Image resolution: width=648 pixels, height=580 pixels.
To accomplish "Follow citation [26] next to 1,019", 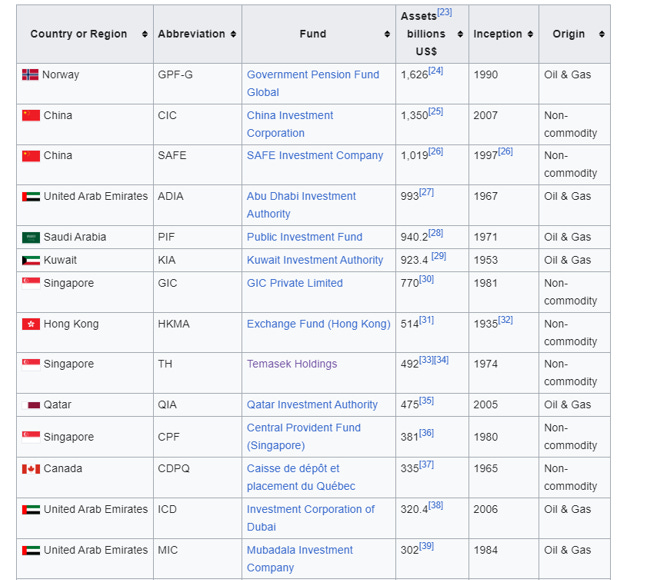I will coord(436,151).
